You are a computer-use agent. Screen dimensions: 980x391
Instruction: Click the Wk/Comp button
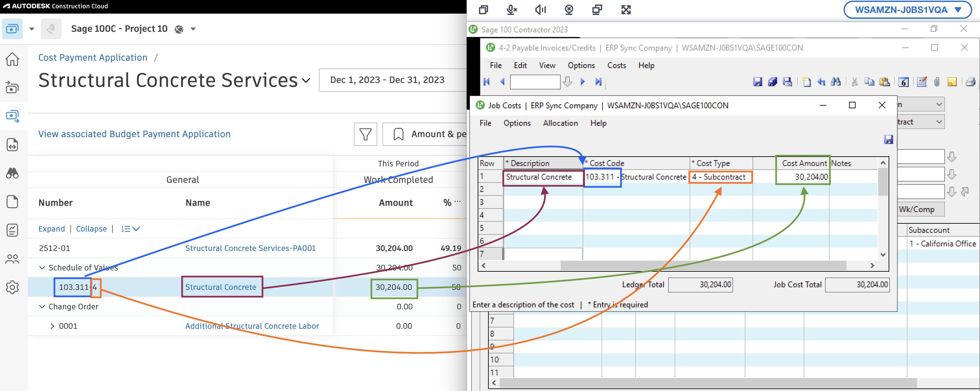[921, 209]
